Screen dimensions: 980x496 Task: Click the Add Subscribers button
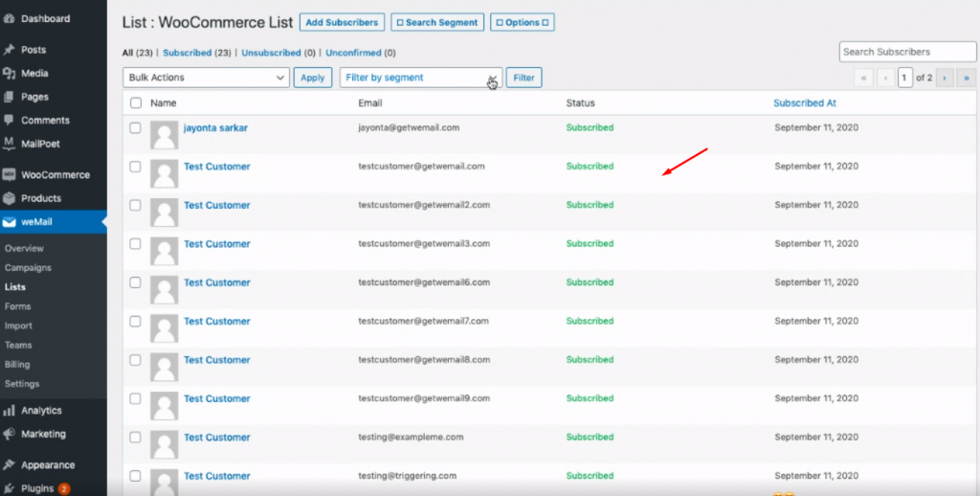[342, 23]
